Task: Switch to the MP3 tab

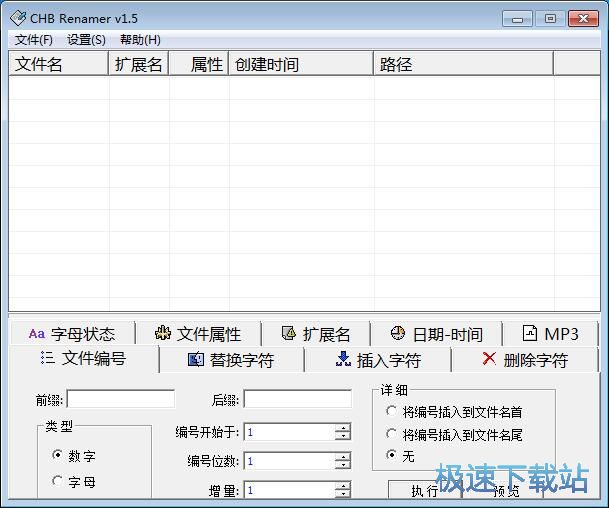Action: 550,334
